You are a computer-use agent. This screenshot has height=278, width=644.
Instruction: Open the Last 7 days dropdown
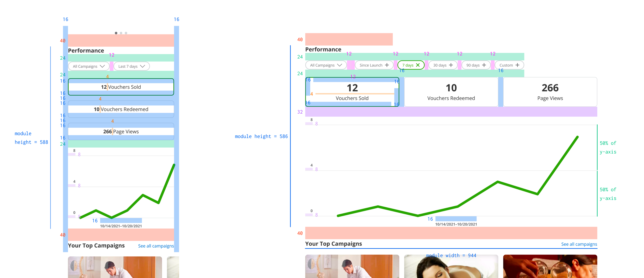132,66
